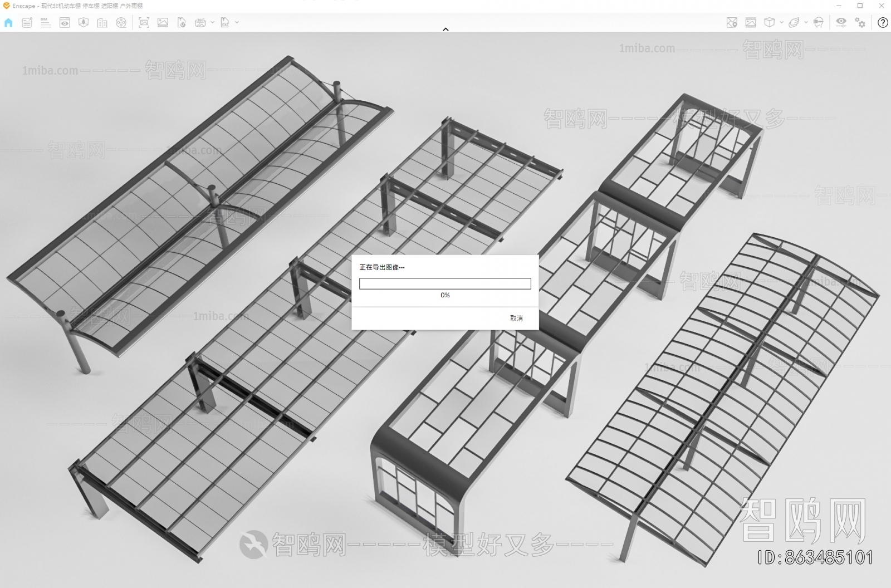This screenshot has height=588, width=891.
Task: Expand the wing fly-mode dropdown arrow
Action: 806,23
